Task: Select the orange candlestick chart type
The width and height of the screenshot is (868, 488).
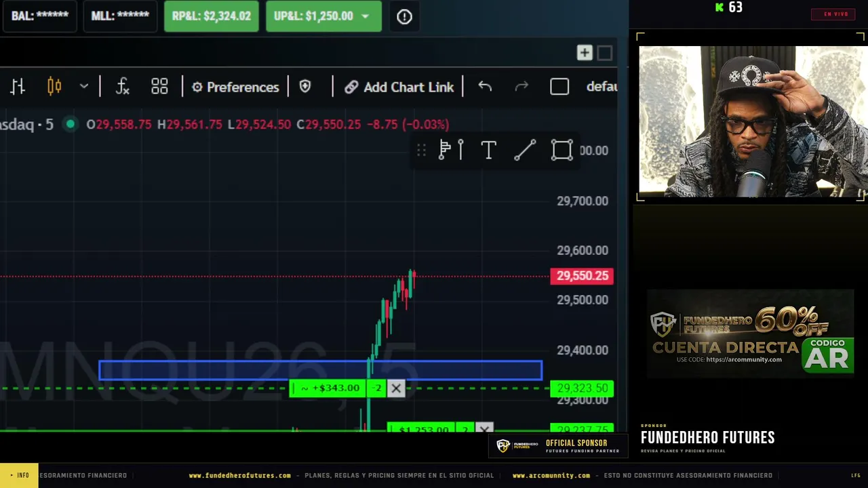Action: pyautogui.click(x=54, y=87)
